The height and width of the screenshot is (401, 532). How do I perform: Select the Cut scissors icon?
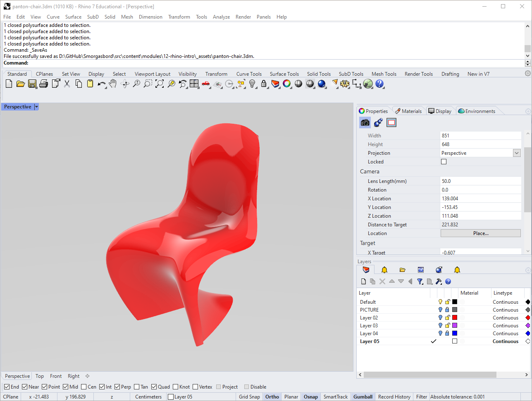(x=67, y=84)
